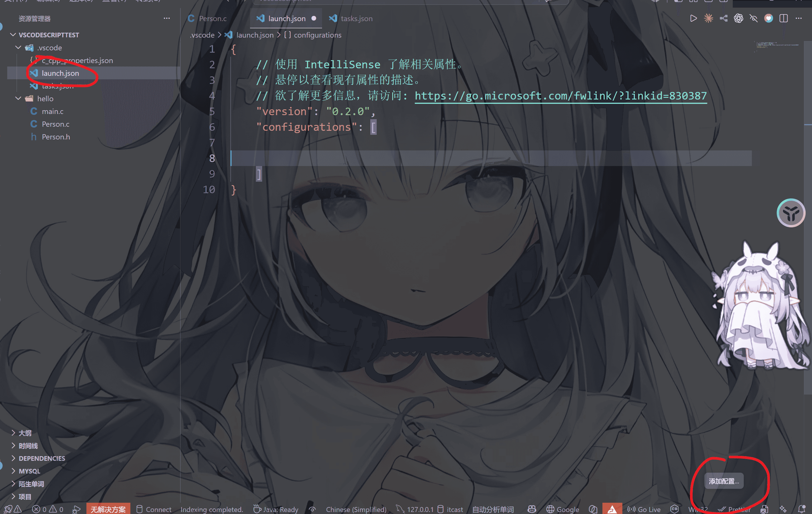Screen dimensions: 812x514
Task: Click 自动分析单词 in status bar
Action: coord(493,509)
